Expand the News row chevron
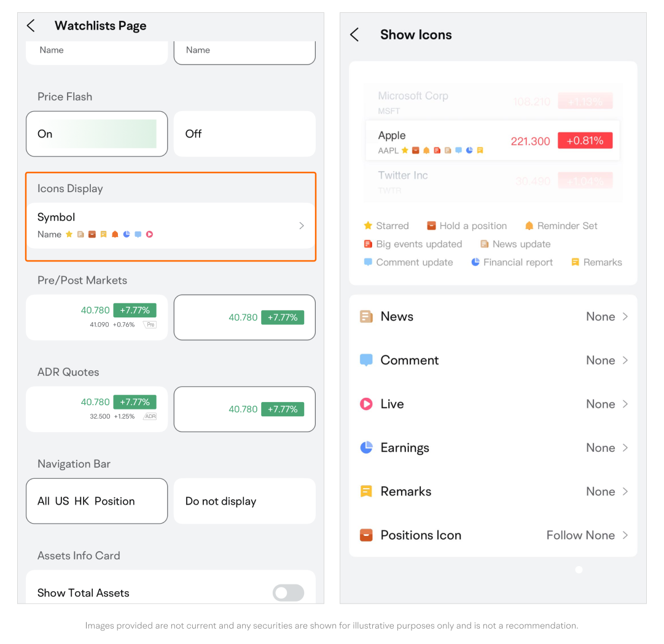The height and width of the screenshot is (644, 664). (x=625, y=317)
